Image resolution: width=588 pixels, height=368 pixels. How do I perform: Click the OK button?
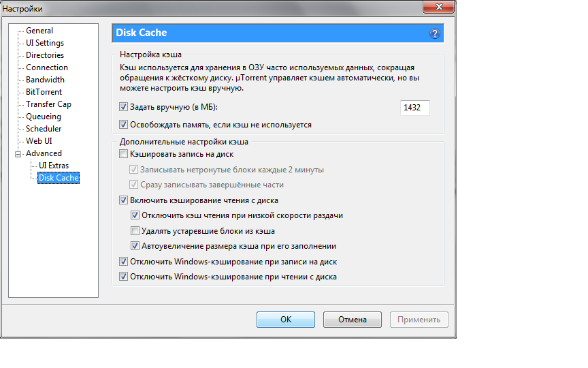pyautogui.click(x=286, y=320)
